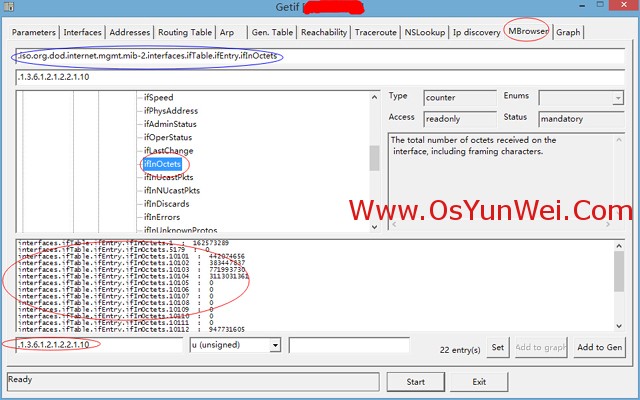Image resolution: width=640 pixels, height=400 pixels.
Task: Open the Interfaces tab
Action: pyautogui.click(x=81, y=32)
